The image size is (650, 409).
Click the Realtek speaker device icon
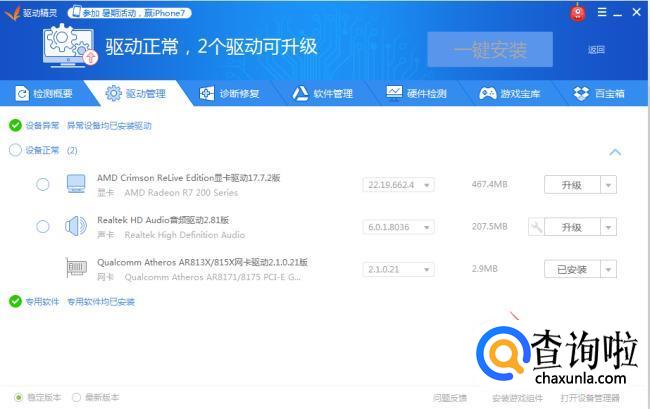(x=76, y=226)
